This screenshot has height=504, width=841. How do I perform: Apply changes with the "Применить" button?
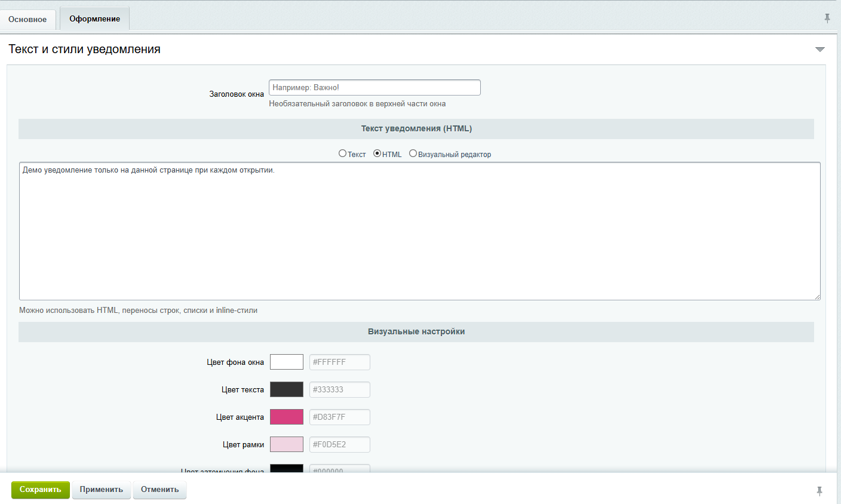pyautogui.click(x=102, y=490)
